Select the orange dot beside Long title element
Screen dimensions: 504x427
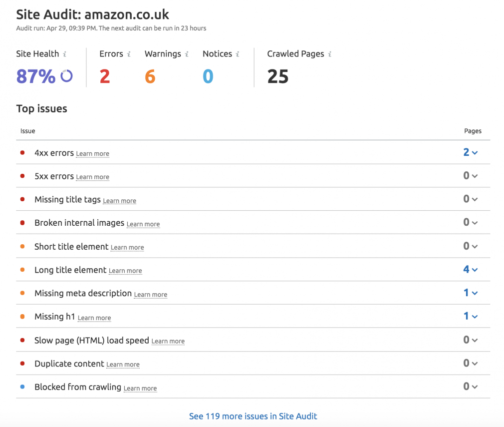(x=22, y=269)
